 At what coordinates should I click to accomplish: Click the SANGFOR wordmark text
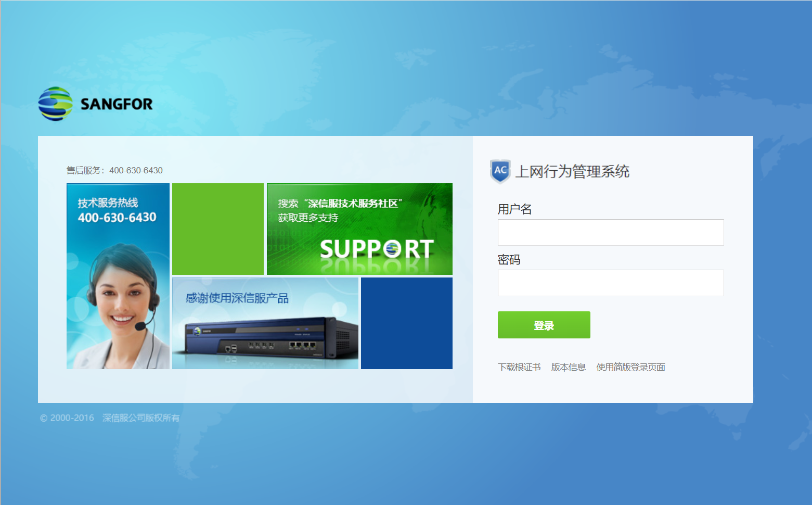[x=117, y=104]
